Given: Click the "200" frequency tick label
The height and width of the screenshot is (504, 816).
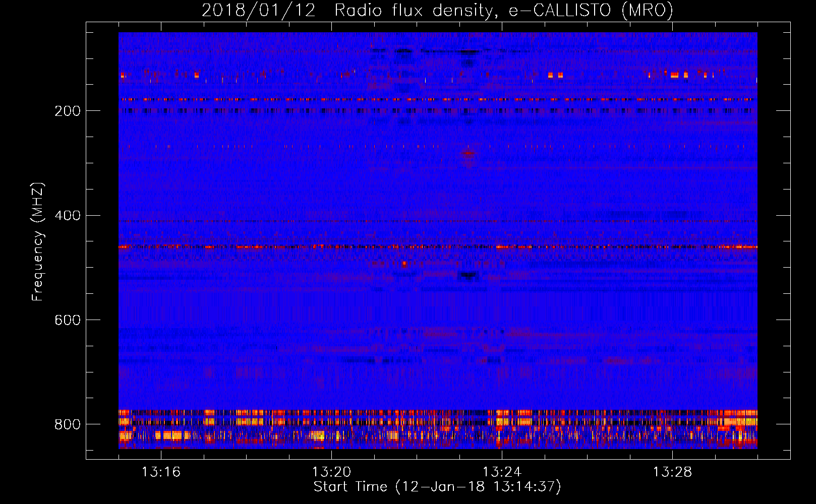Looking at the screenshot, I should 68,111.
